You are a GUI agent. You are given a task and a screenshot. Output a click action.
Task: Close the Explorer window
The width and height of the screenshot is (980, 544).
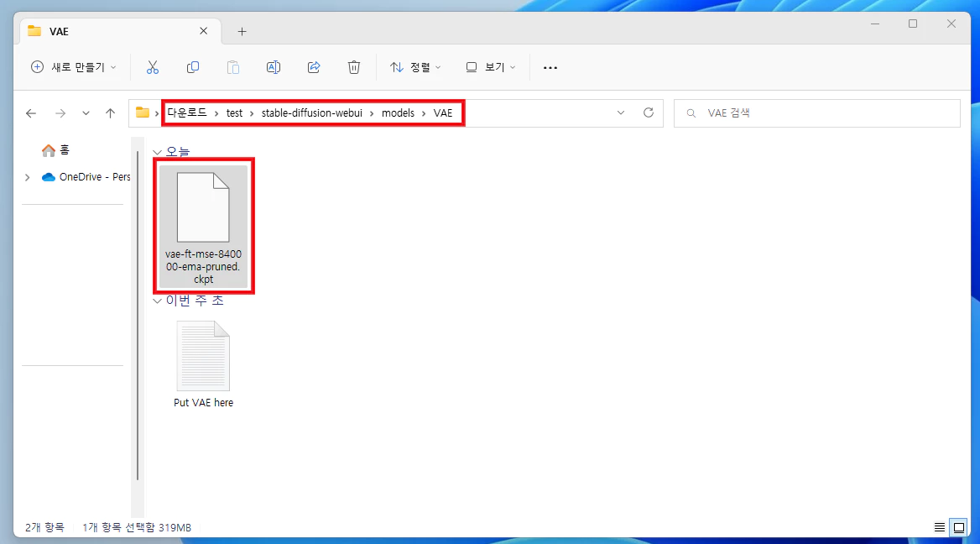click(951, 24)
